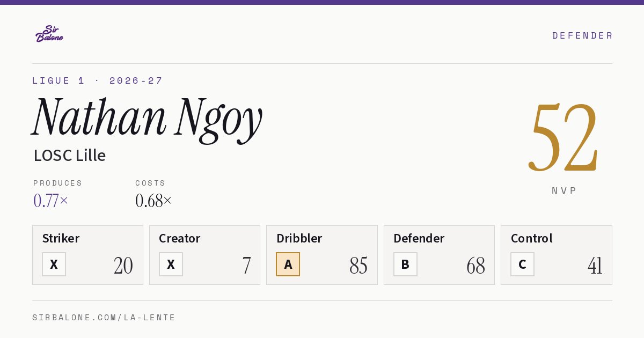Select the 0.77× produces value
The width and height of the screenshot is (644, 338).
tap(51, 201)
